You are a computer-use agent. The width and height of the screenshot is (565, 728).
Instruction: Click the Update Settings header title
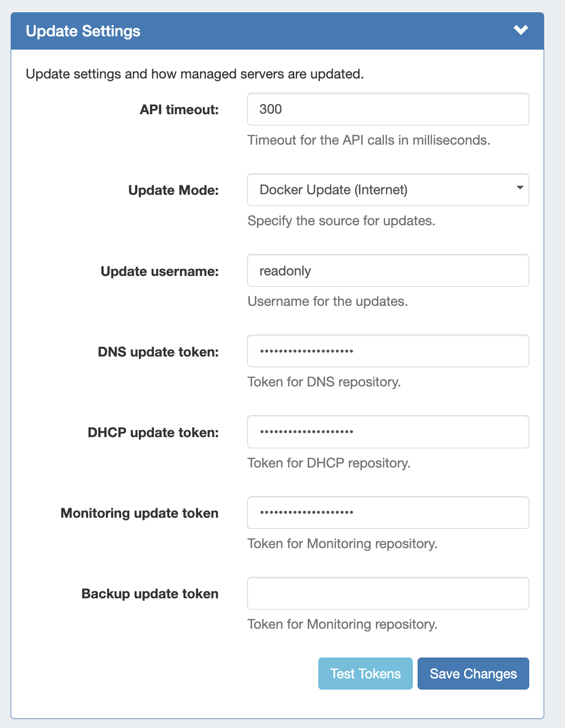(83, 31)
